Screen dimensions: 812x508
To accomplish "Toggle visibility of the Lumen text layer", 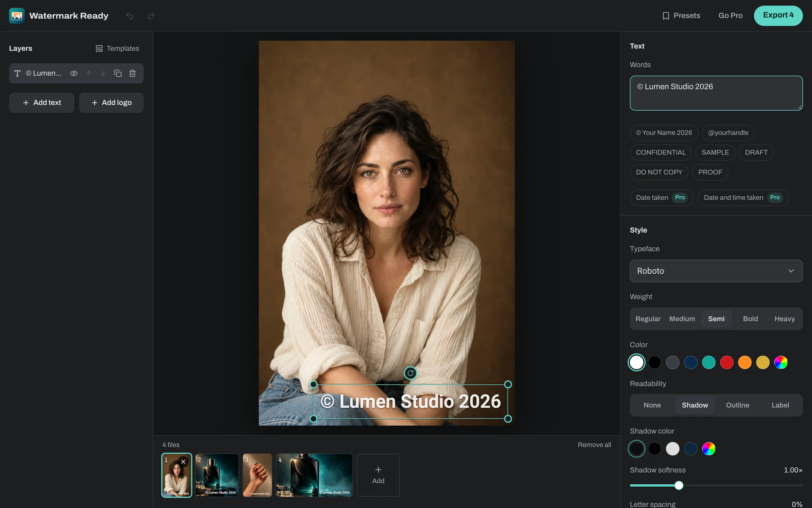I will (x=74, y=73).
